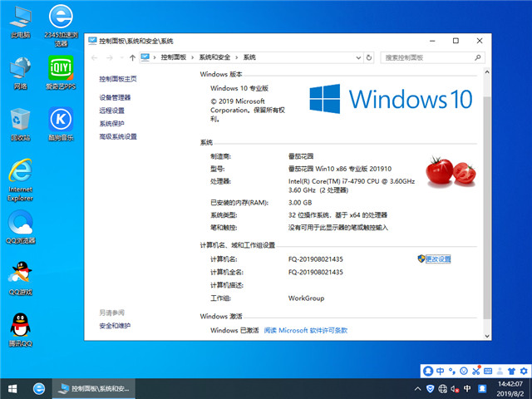Open the 回收站 recycle bin icon
The image size is (532, 399).
pyautogui.click(x=20, y=121)
